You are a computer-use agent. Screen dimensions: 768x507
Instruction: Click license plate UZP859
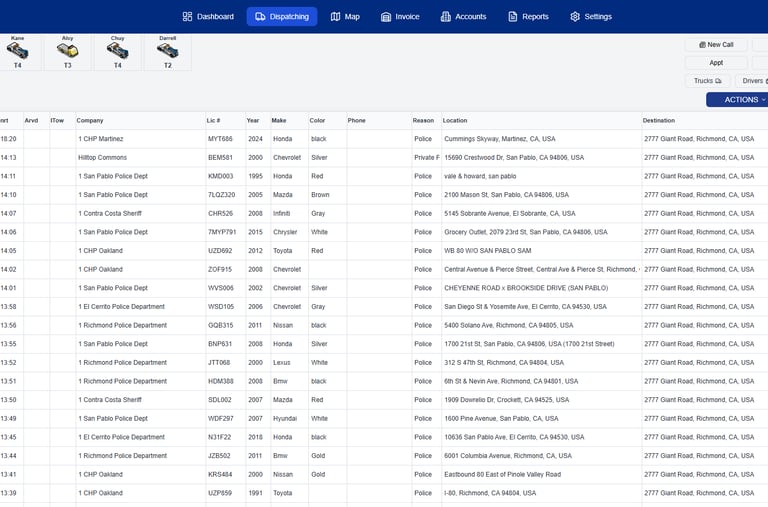coord(220,493)
